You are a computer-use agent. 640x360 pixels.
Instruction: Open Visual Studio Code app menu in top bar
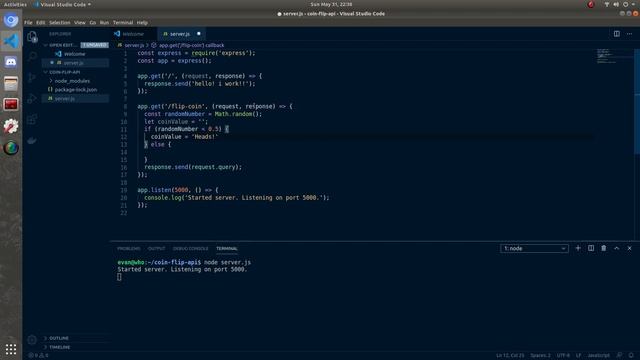tap(63, 4)
